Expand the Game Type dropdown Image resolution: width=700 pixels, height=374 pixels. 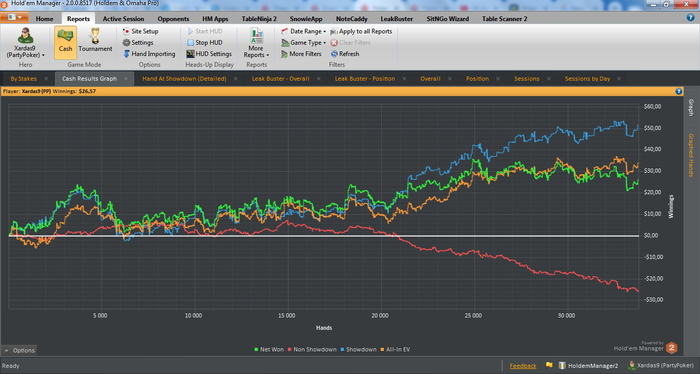click(303, 42)
